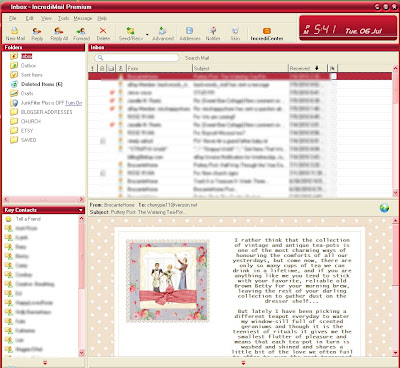Select the Outbox folder

pos(28,66)
